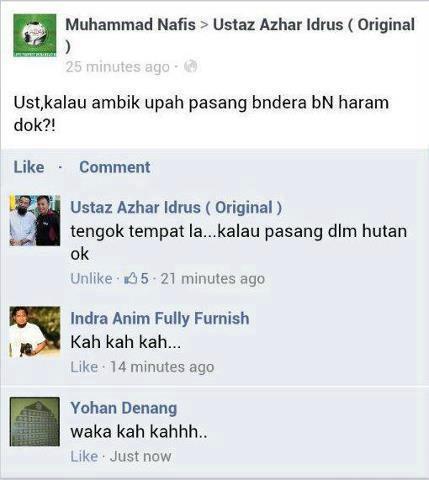
Task: Unlike Ustaz Azhar Idrus's comment
Action: [x=91, y=278]
